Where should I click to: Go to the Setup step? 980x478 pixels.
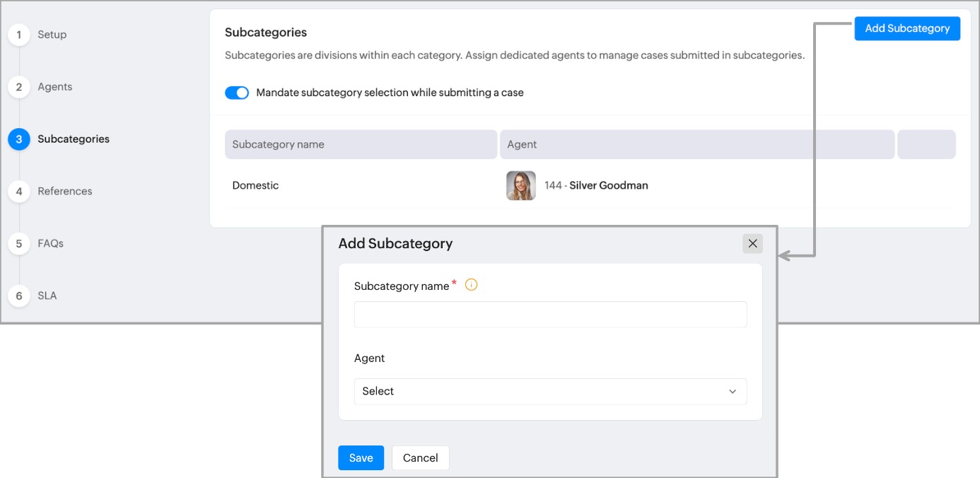[52, 35]
